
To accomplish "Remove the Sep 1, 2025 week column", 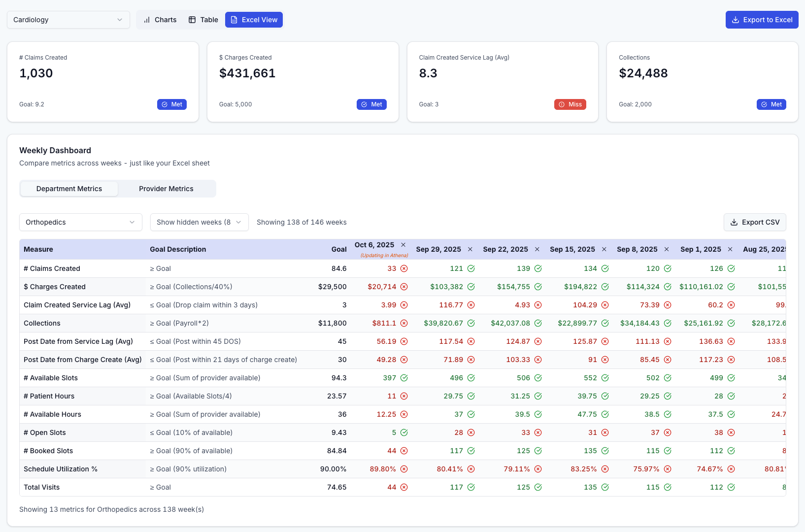I will [x=730, y=249].
